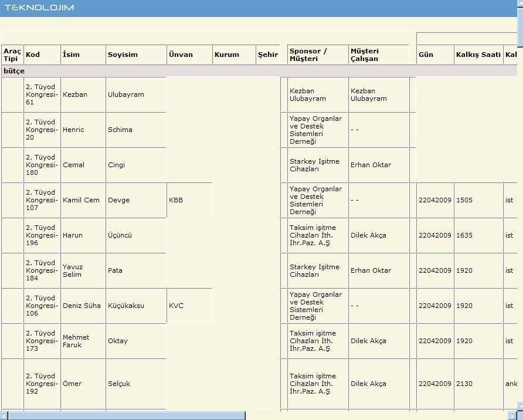Click the first name Henric
The width and height of the screenshot is (523, 420).
point(73,130)
